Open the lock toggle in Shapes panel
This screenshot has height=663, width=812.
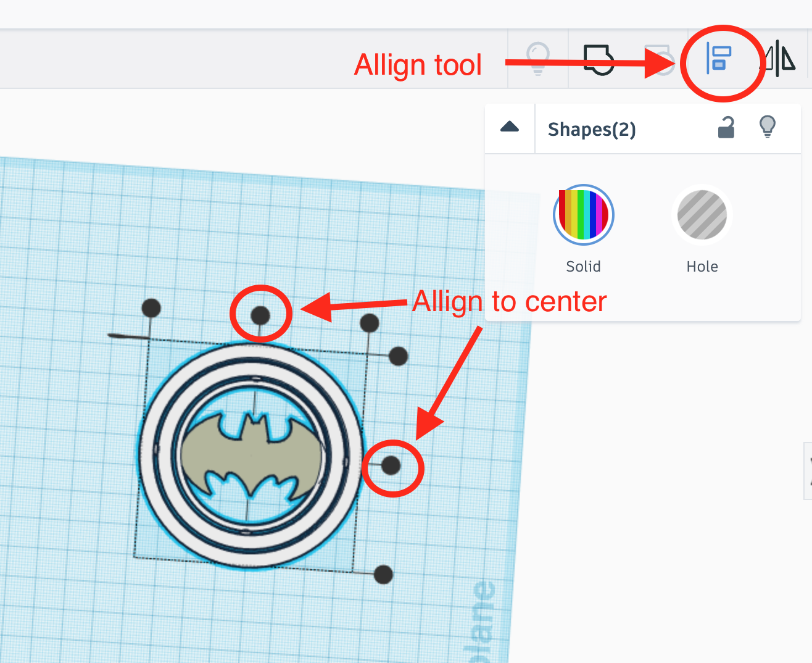pos(726,127)
